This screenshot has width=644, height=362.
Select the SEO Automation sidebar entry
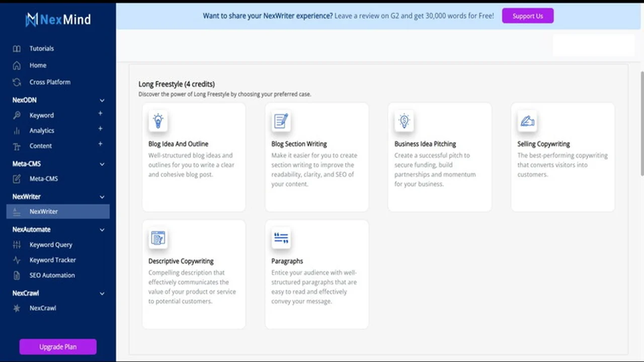tap(52, 275)
